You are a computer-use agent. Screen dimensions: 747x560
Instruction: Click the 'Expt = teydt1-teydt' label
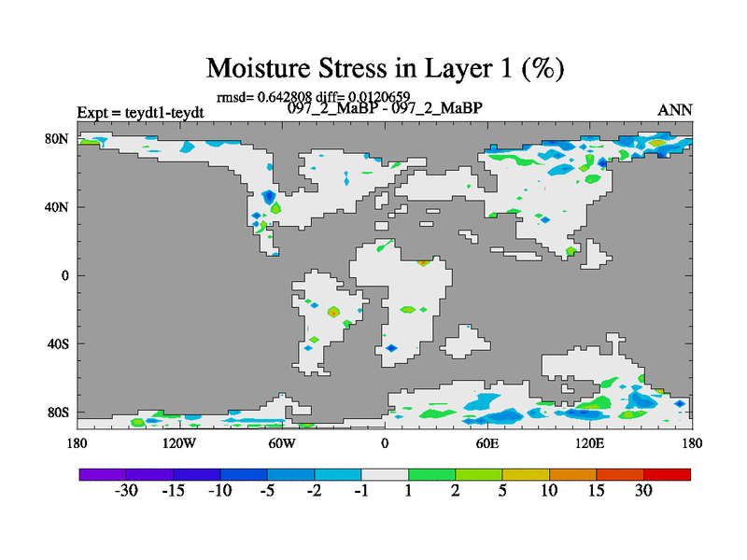pos(140,113)
